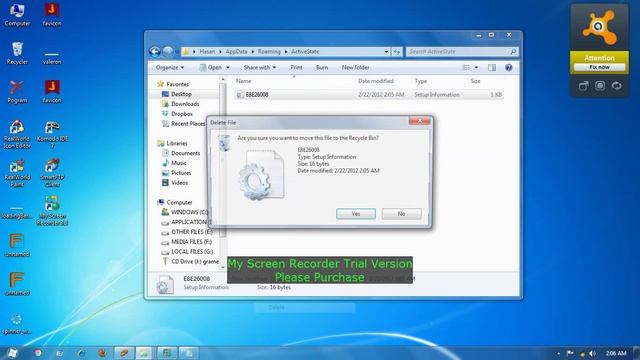Cancel deletion with the No button

point(401,214)
